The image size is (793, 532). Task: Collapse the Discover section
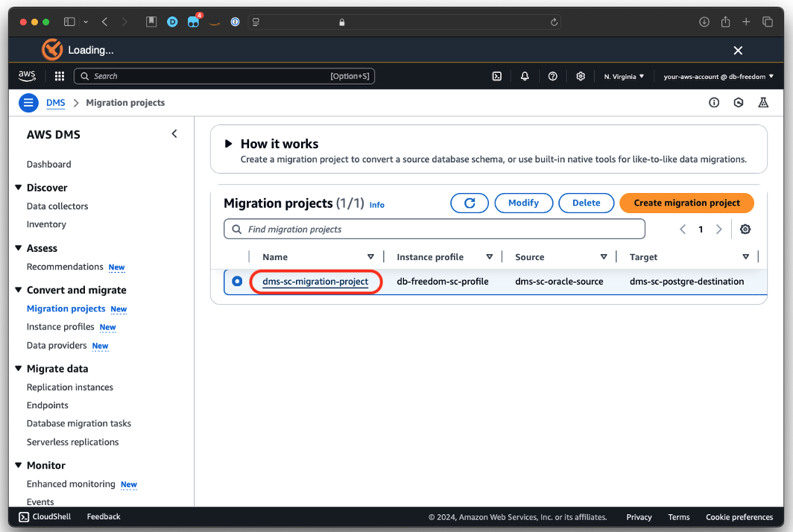(x=18, y=188)
